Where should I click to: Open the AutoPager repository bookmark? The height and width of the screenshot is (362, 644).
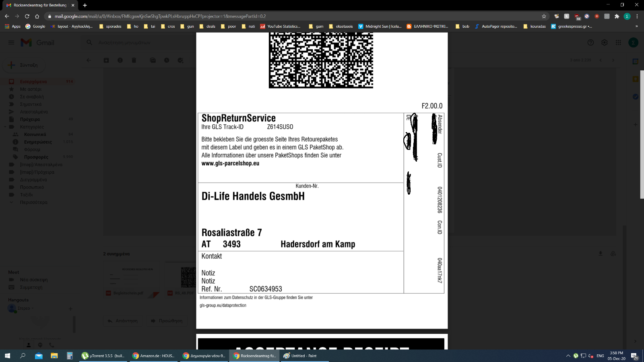tap(496, 26)
